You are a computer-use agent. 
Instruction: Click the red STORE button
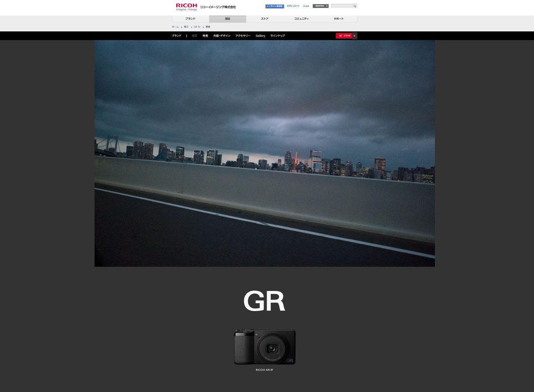pos(344,36)
